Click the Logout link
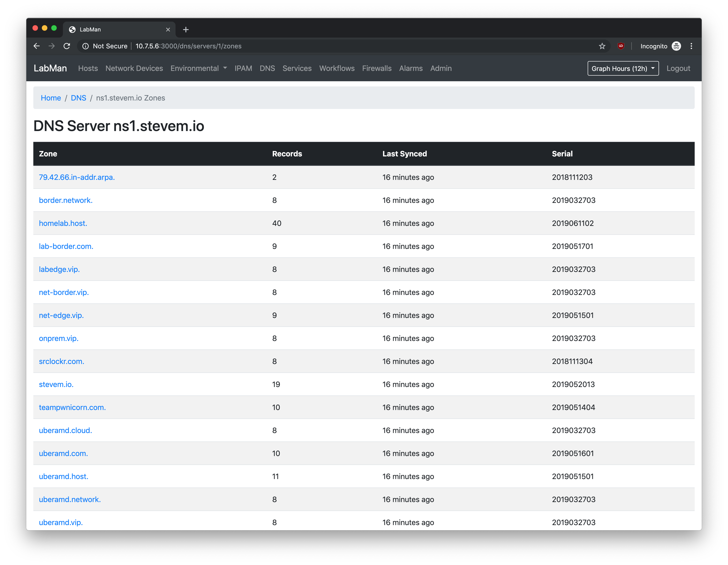The height and width of the screenshot is (565, 728). click(x=678, y=68)
